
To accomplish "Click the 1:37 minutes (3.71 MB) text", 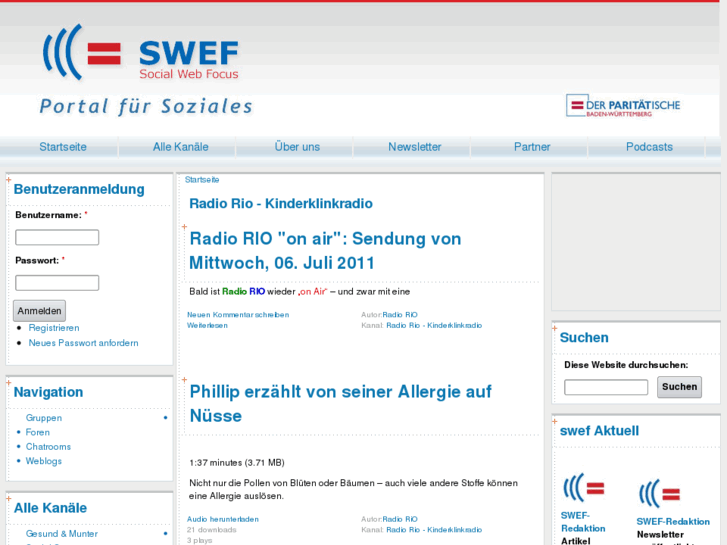I will [237, 463].
